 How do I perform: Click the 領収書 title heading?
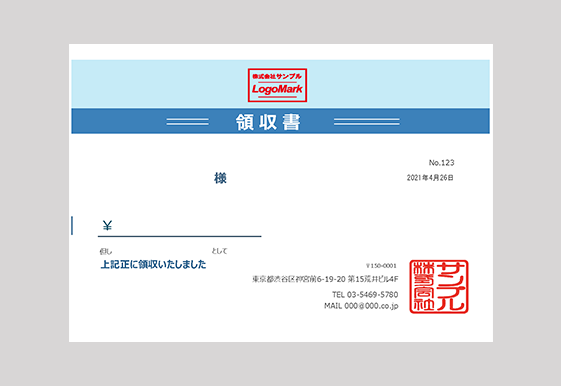(x=268, y=122)
